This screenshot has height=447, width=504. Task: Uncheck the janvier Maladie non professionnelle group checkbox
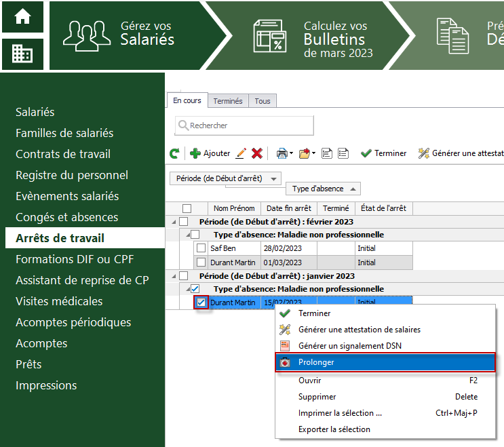[195, 288]
